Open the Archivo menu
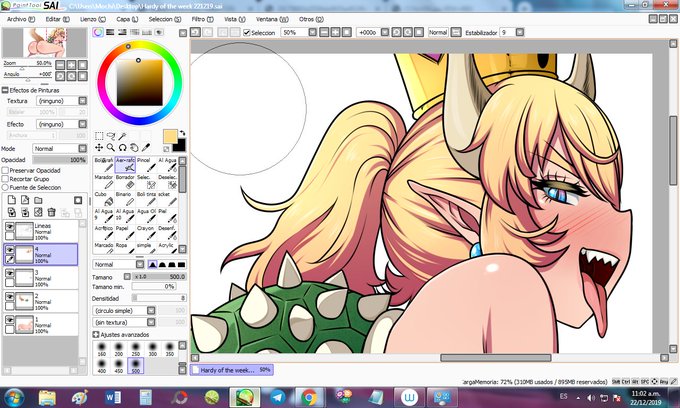Viewport: 680px width, 408px height. (20, 19)
